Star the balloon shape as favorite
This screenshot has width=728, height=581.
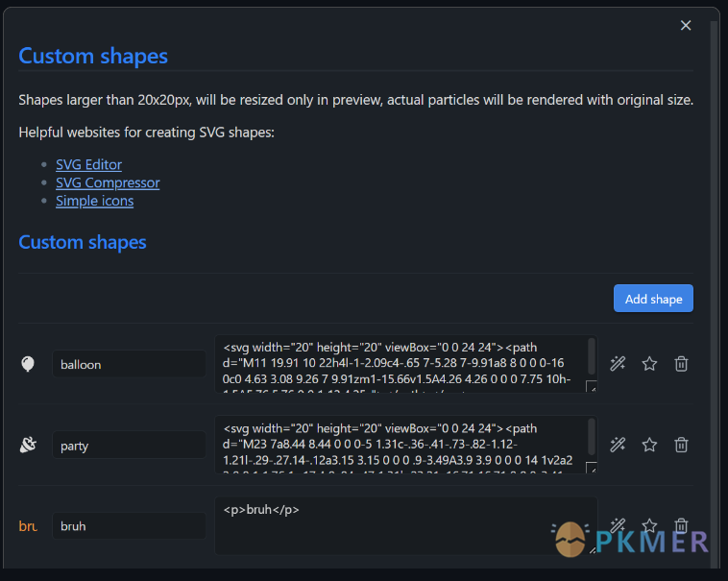point(649,364)
